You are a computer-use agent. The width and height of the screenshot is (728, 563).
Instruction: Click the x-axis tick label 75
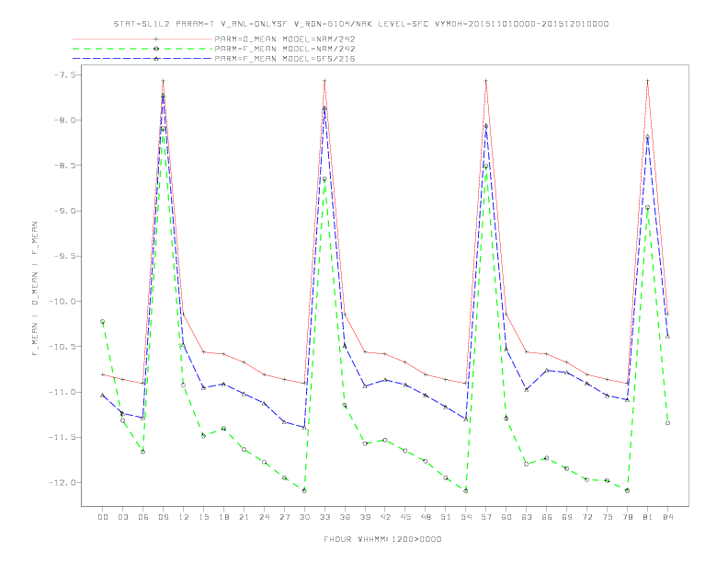[608, 517]
